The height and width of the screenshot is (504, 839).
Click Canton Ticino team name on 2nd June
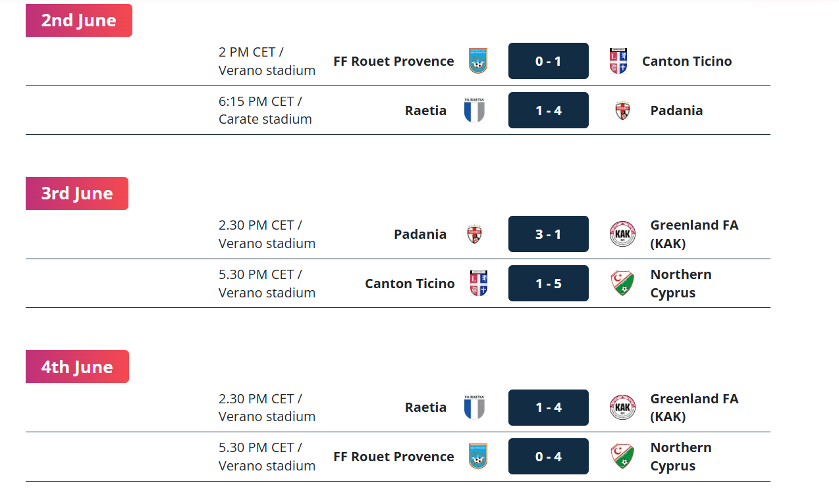(687, 61)
